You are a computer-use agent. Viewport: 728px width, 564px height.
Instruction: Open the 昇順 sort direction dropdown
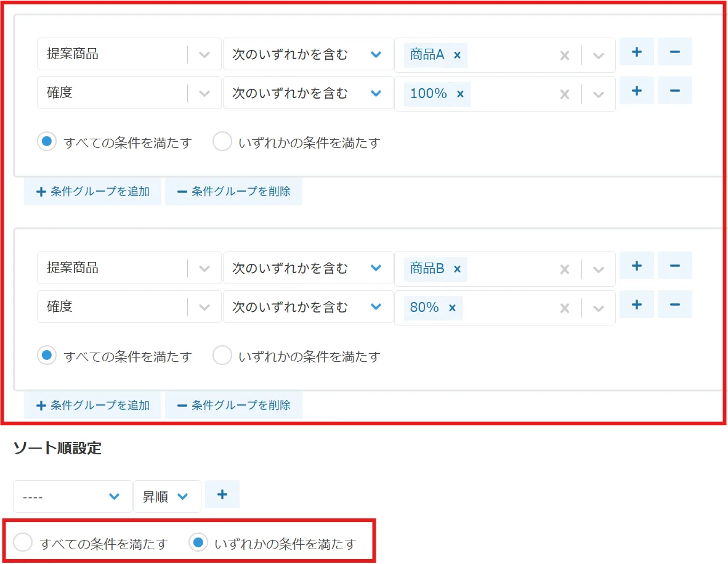pyautogui.click(x=167, y=496)
